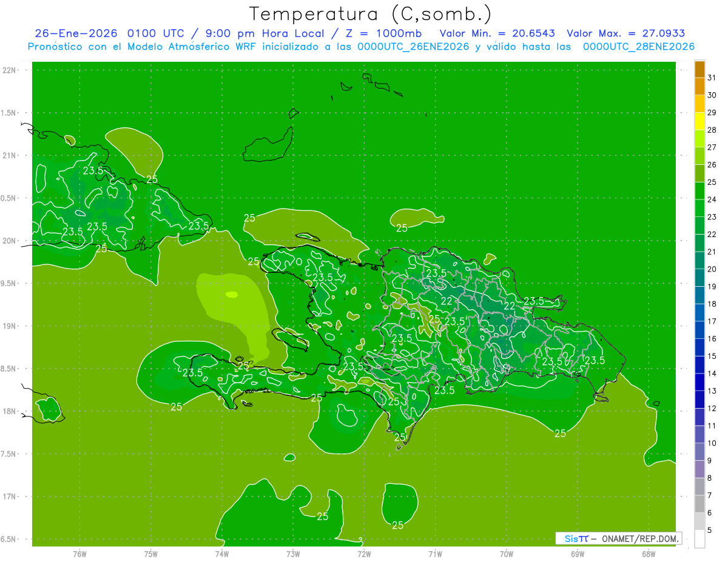This screenshot has width=728, height=562.
Task: Pick the legend swatch between 22 and 23
Action: [x=699, y=226]
